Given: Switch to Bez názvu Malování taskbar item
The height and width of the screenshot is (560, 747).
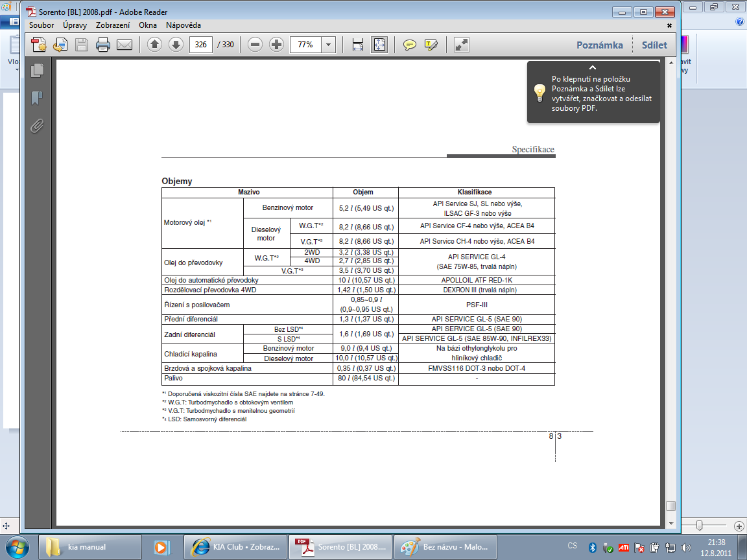Looking at the screenshot, I should [444, 547].
